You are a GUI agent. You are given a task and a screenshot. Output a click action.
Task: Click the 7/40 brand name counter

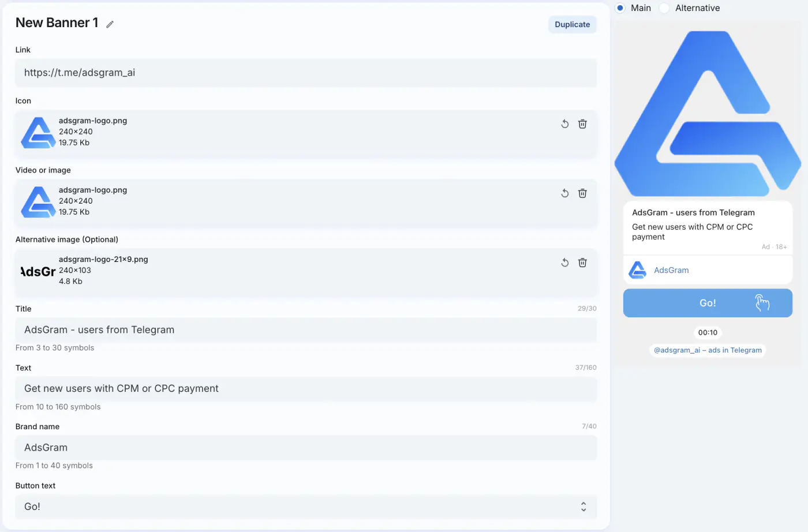pyautogui.click(x=589, y=426)
